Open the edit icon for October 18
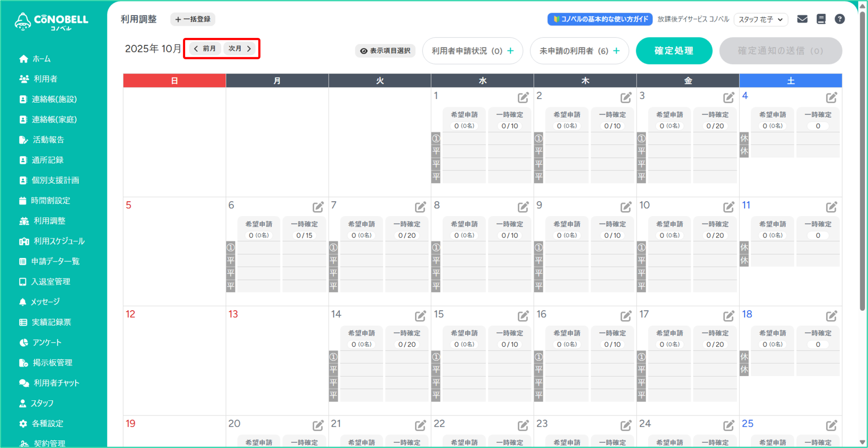868x448 pixels. pyautogui.click(x=831, y=316)
